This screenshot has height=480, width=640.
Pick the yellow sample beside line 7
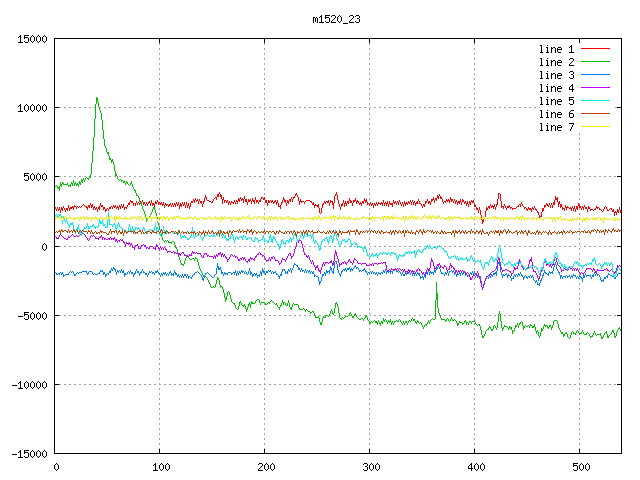click(595, 127)
